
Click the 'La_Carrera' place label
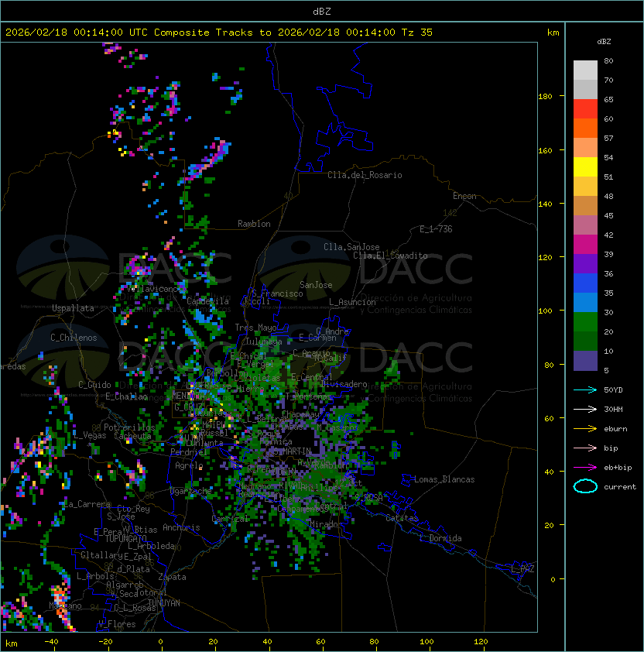click(x=87, y=504)
